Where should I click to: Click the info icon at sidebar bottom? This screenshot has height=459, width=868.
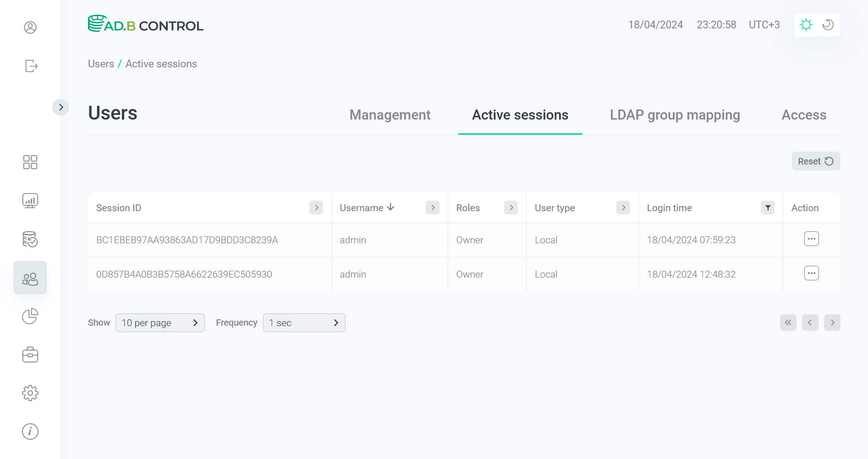point(30,431)
